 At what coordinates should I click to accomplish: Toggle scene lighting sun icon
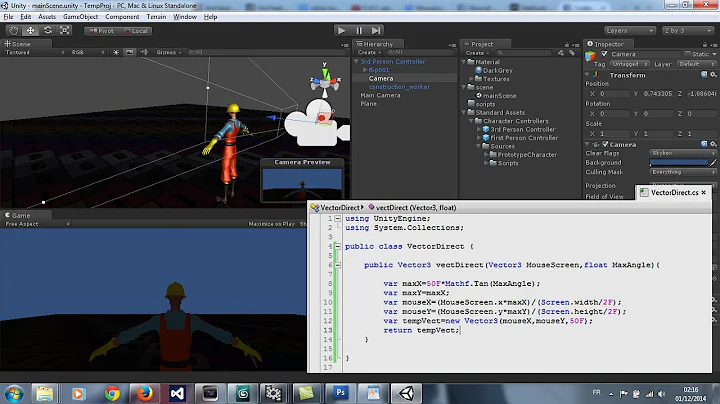[x=116, y=52]
